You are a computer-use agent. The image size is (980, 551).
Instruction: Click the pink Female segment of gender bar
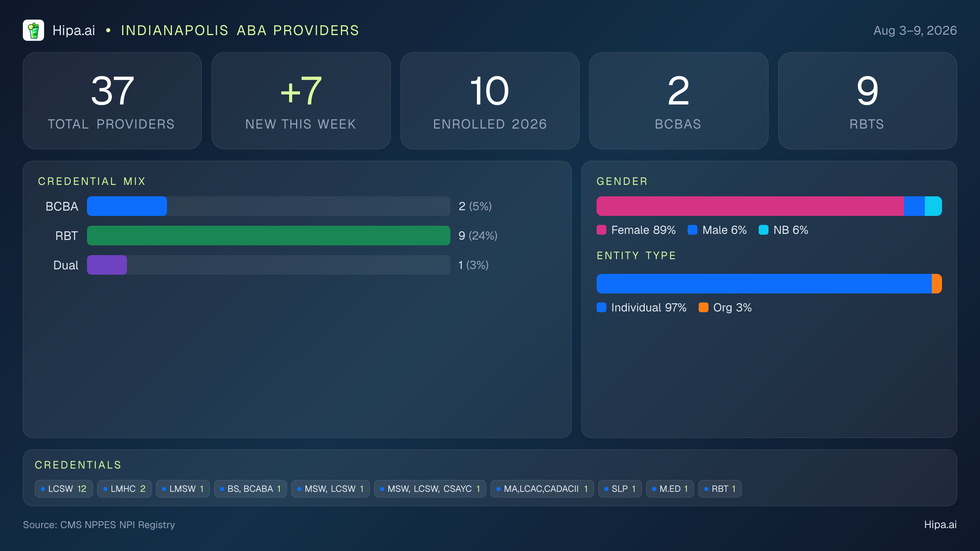coord(750,206)
